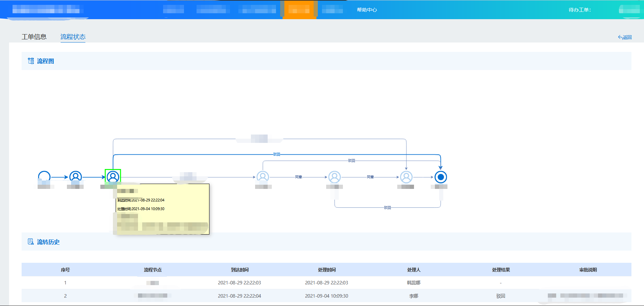
Task: Click the 驳回 result in row 2
Action: pyautogui.click(x=501, y=296)
